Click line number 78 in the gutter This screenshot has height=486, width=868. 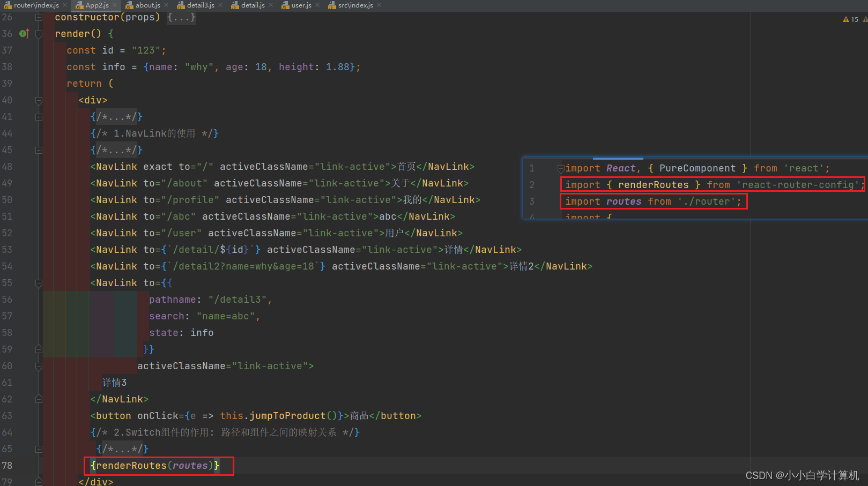[7, 466]
